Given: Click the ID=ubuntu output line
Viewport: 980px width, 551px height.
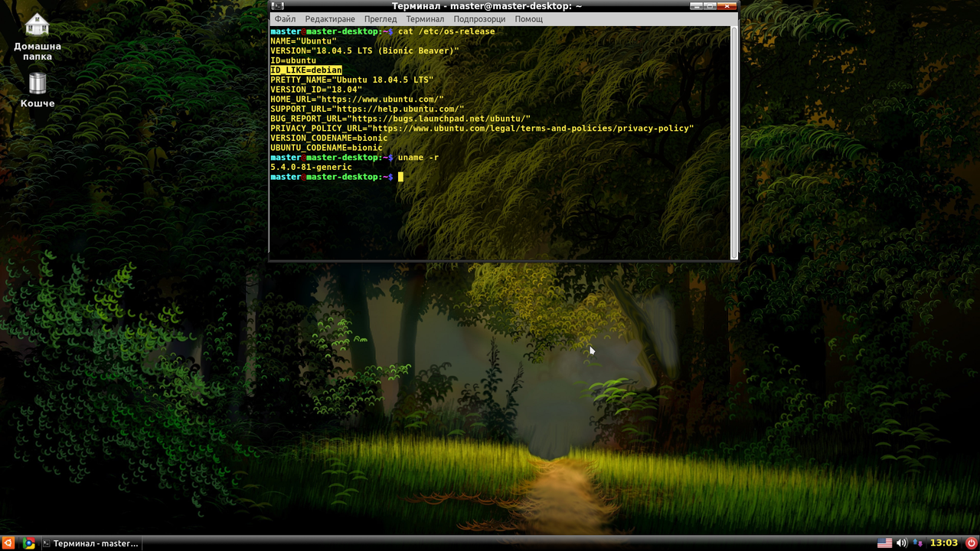Looking at the screenshot, I should (x=293, y=60).
